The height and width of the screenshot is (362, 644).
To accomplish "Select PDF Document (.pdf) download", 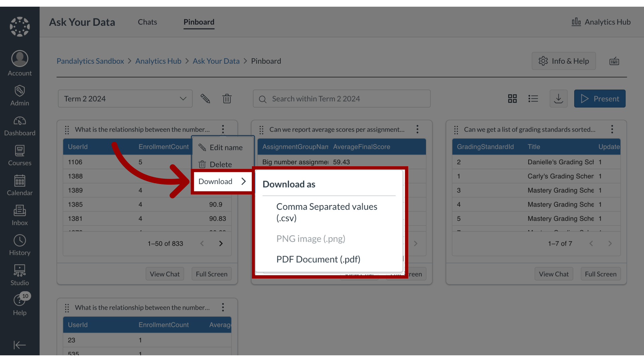I will pyautogui.click(x=318, y=259).
